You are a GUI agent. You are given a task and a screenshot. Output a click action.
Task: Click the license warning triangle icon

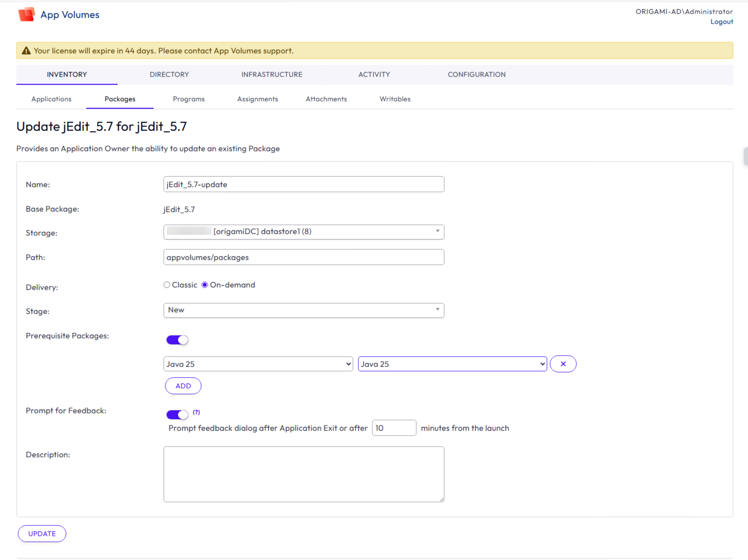tap(26, 51)
